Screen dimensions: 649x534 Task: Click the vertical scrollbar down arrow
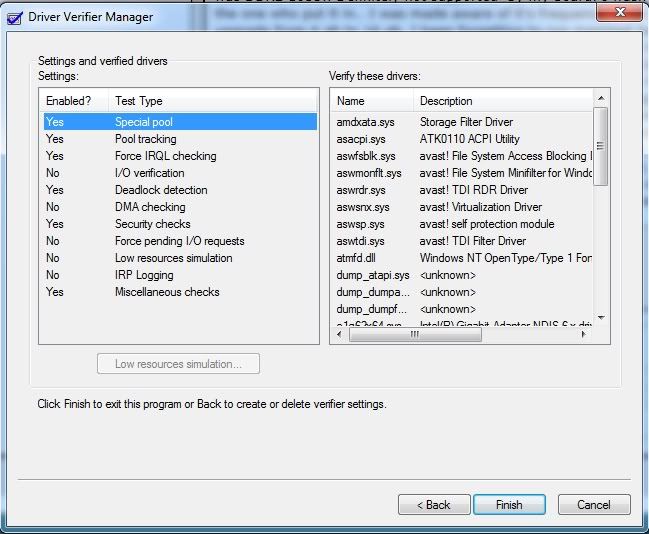point(601,318)
